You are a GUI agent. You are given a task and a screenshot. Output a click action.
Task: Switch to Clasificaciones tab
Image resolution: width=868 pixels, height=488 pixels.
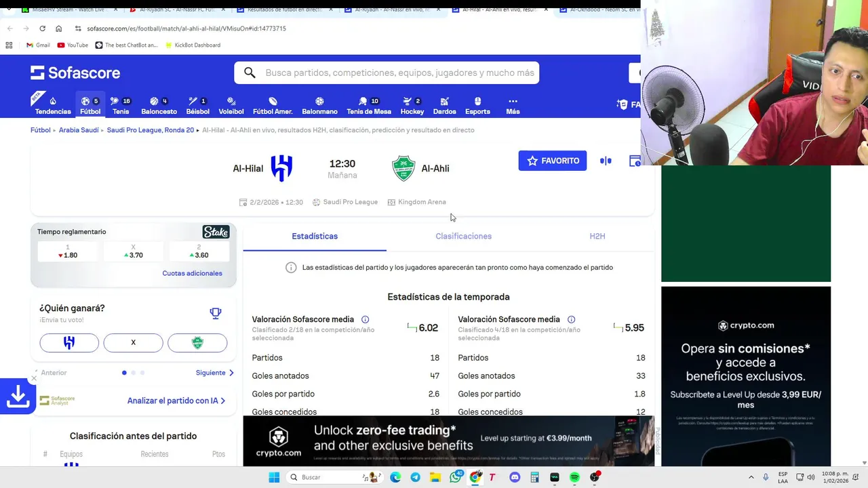point(463,236)
